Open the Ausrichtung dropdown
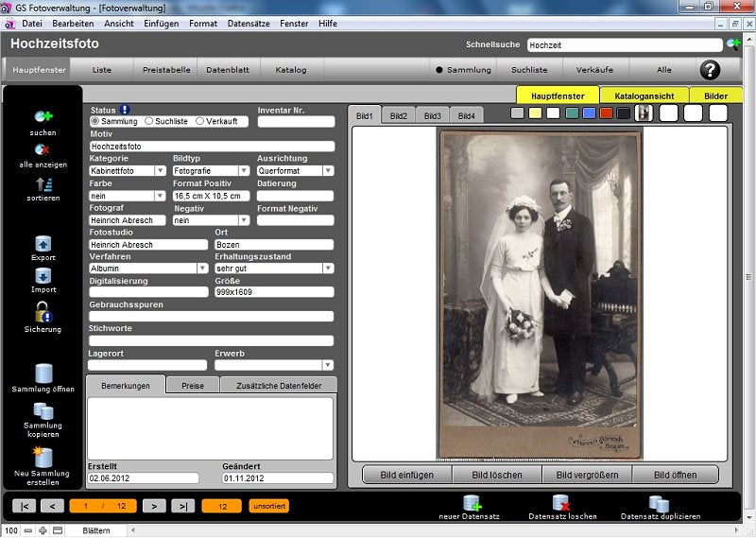The height and width of the screenshot is (538, 756). pos(327,171)
